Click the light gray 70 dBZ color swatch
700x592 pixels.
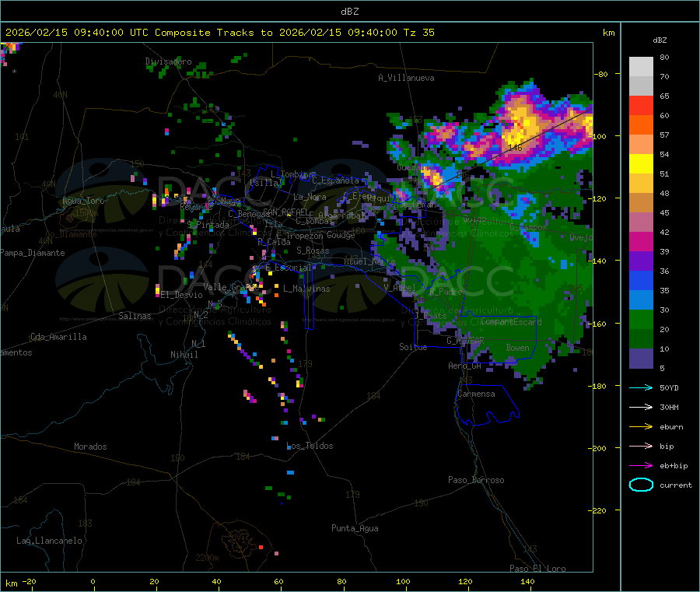point(641,67)
